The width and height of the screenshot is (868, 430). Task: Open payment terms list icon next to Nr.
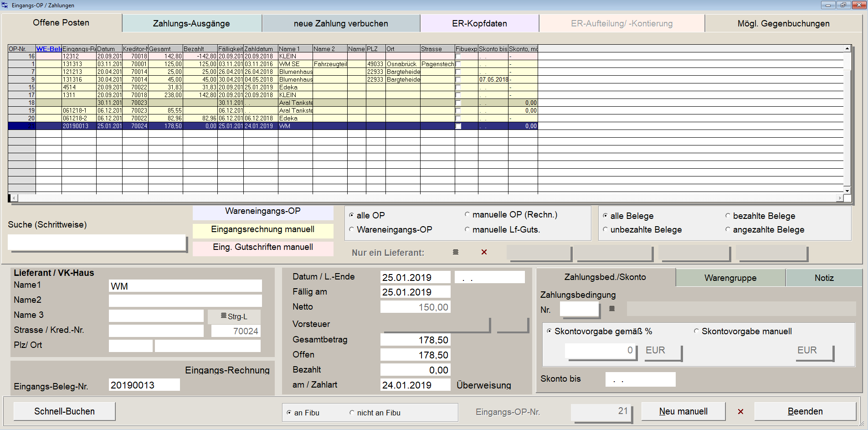(x=612, y=309)
